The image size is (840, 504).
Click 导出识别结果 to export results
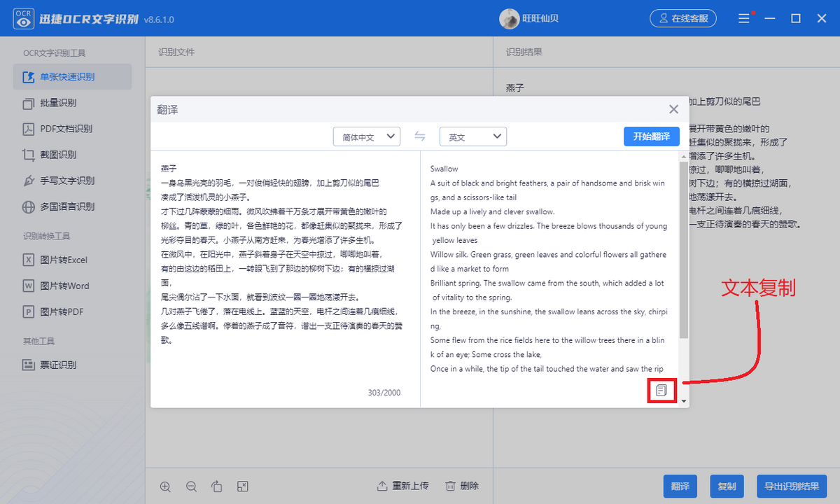click(x=792, y=486)
